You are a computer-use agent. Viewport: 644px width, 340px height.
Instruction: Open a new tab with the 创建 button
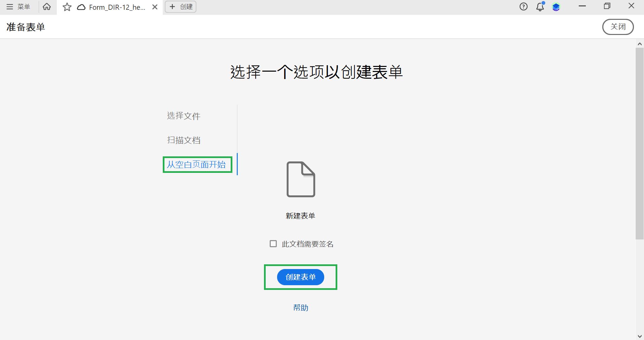pos(180,7)
